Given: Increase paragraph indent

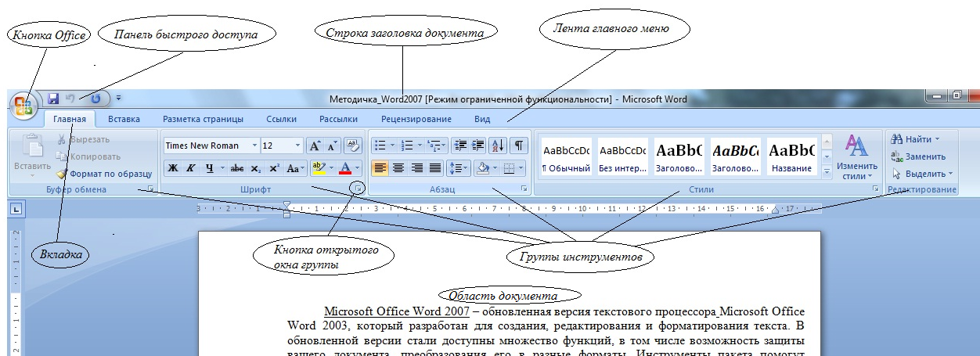Looking at the screenshot, I should pos(478,146).
